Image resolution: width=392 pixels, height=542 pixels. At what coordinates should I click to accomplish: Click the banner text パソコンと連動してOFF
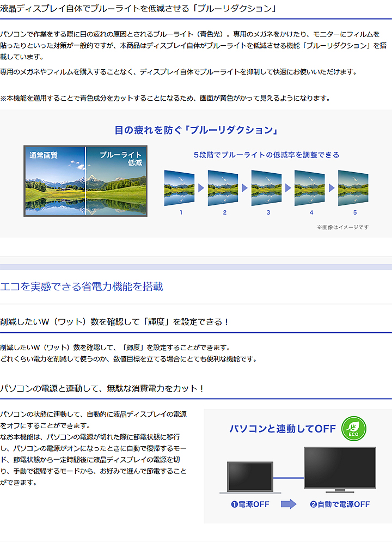tap(283, 429)
